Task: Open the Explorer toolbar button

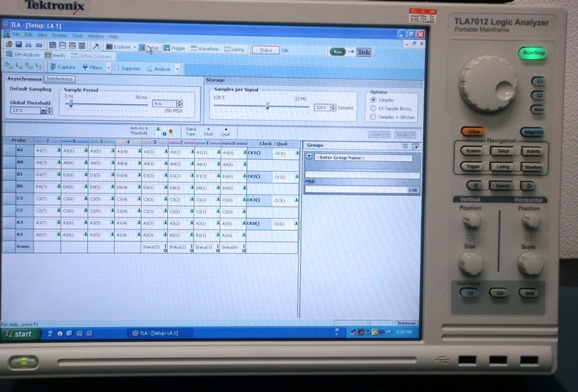Action: click(x=119, y=47)
